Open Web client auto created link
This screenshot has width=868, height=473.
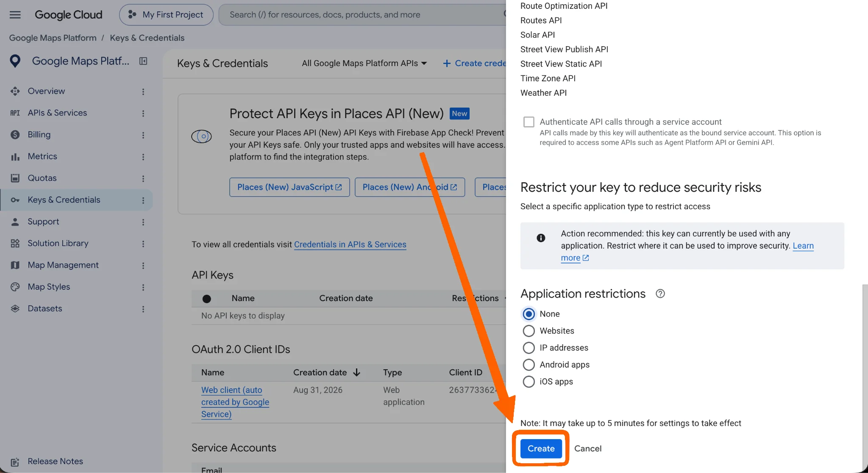coord(235,402)
